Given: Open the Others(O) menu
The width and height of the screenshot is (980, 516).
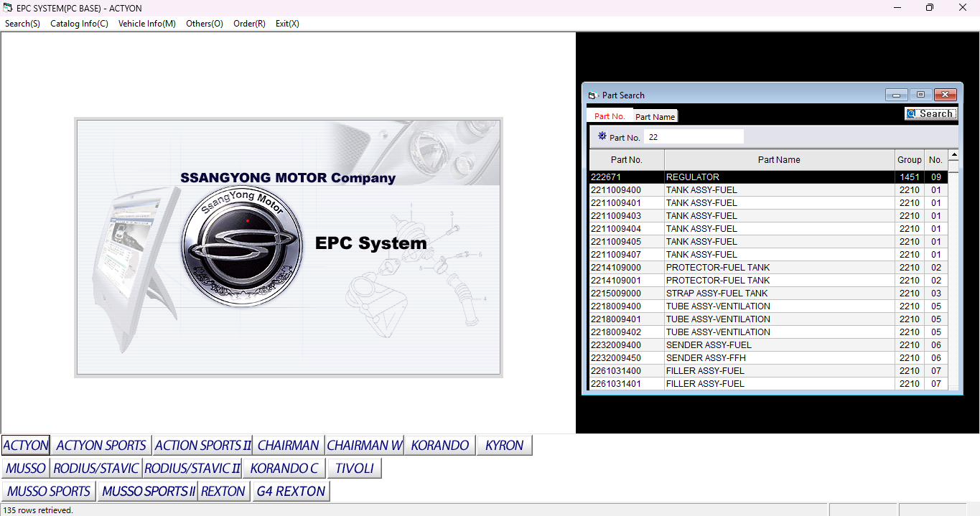Looking at the screenshot, I should click(x=204, y=24).
